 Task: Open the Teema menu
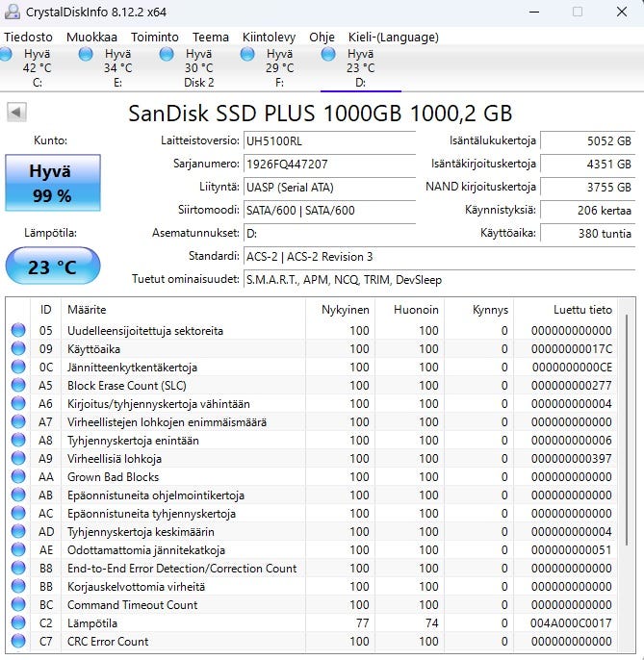click(x=211, y=37)
